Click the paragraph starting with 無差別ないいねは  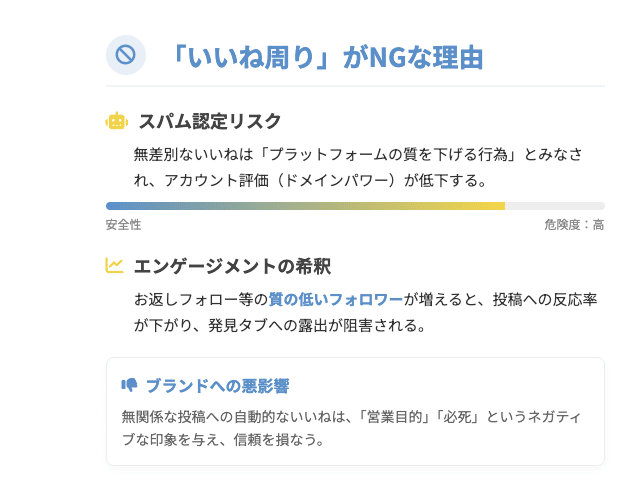tap(358, 167)
